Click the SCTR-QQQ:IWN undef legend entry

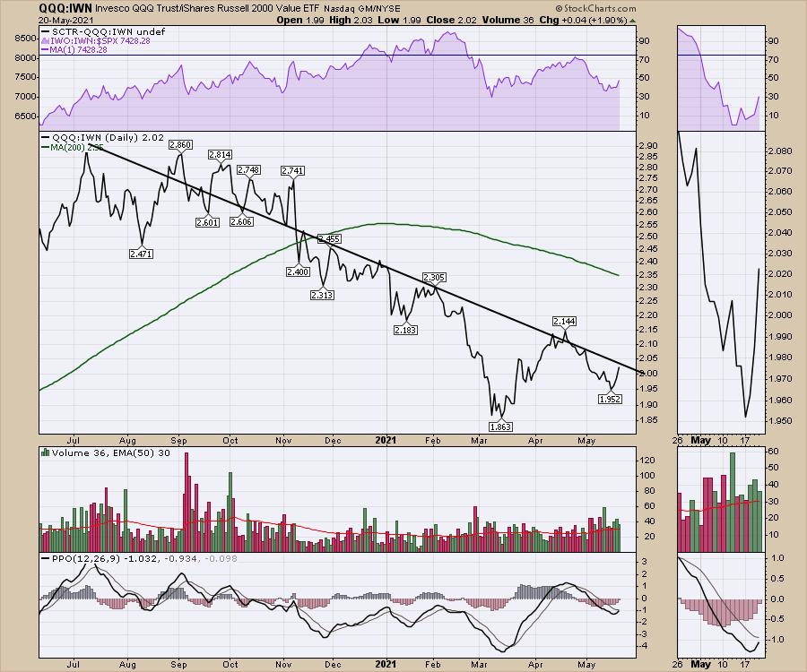[103, 32]
